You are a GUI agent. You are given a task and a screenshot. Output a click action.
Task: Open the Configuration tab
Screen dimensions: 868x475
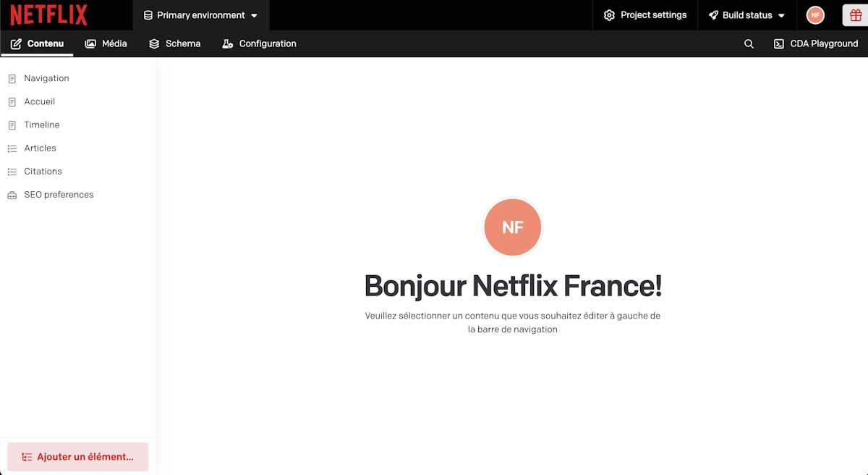coord(258,43)
